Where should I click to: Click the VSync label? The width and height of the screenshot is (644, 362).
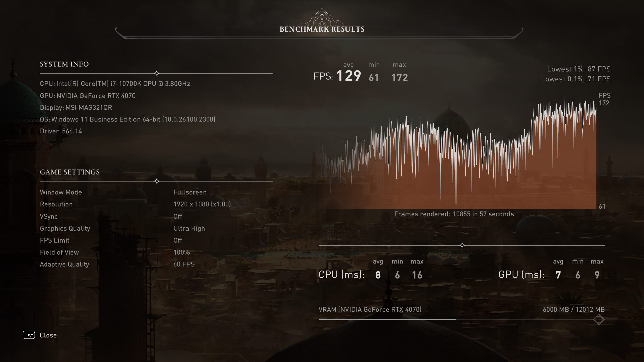(x=49, y=217)
